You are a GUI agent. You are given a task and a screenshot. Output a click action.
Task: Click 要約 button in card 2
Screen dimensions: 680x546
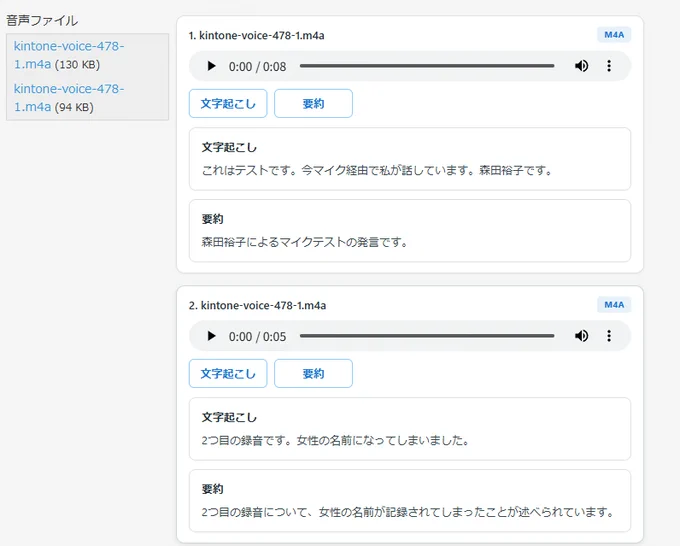314,373
